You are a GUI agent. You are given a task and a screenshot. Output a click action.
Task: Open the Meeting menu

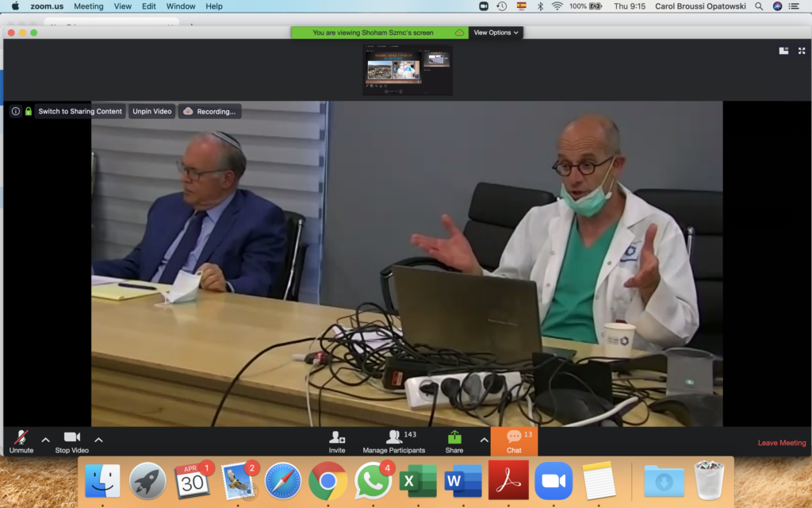(89, 6)
